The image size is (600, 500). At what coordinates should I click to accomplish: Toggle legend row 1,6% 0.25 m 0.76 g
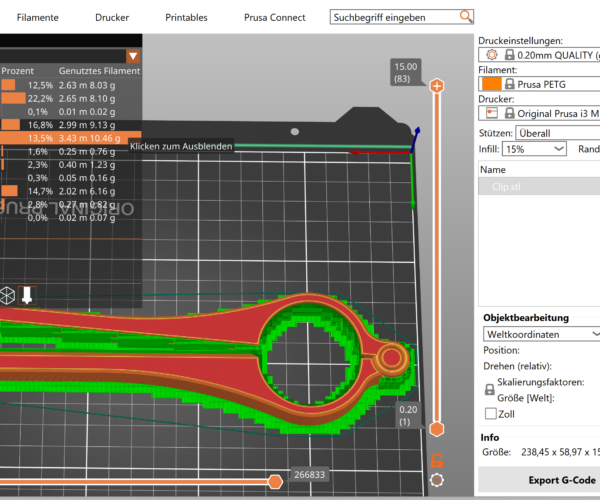[71, 151]
